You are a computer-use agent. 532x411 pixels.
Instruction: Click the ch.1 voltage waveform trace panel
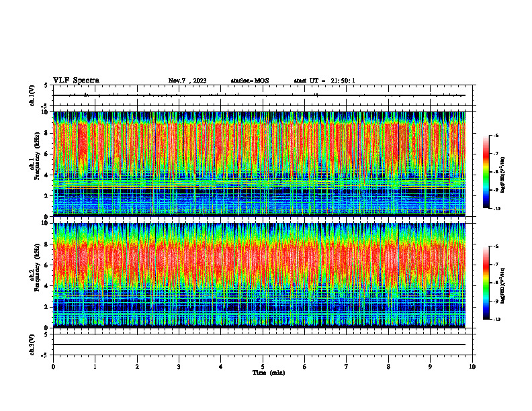point(263,95)
